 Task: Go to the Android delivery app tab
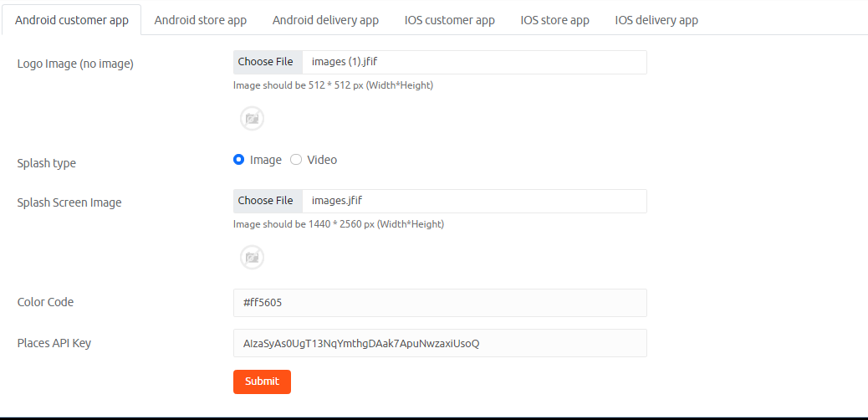pos(325,20)
